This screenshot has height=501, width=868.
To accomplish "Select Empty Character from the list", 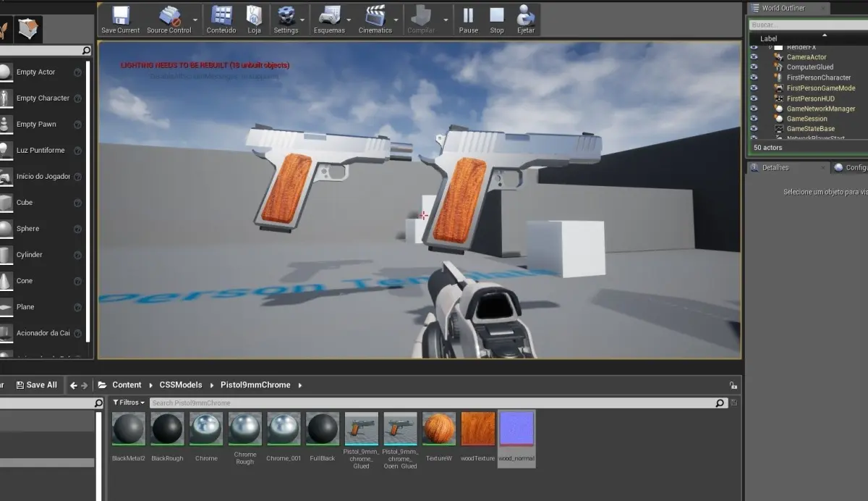I will click(x=43, y=98).
